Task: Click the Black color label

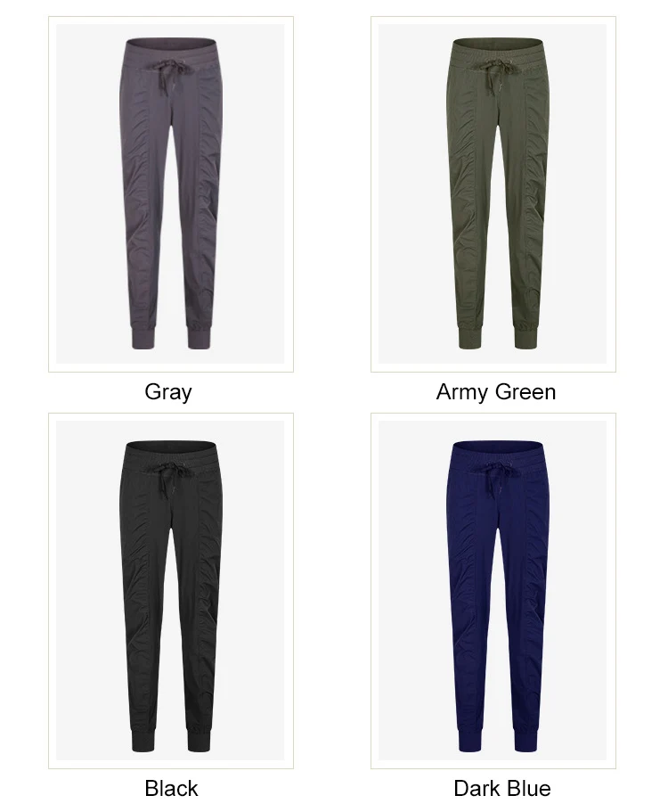Action: (171, 789)
